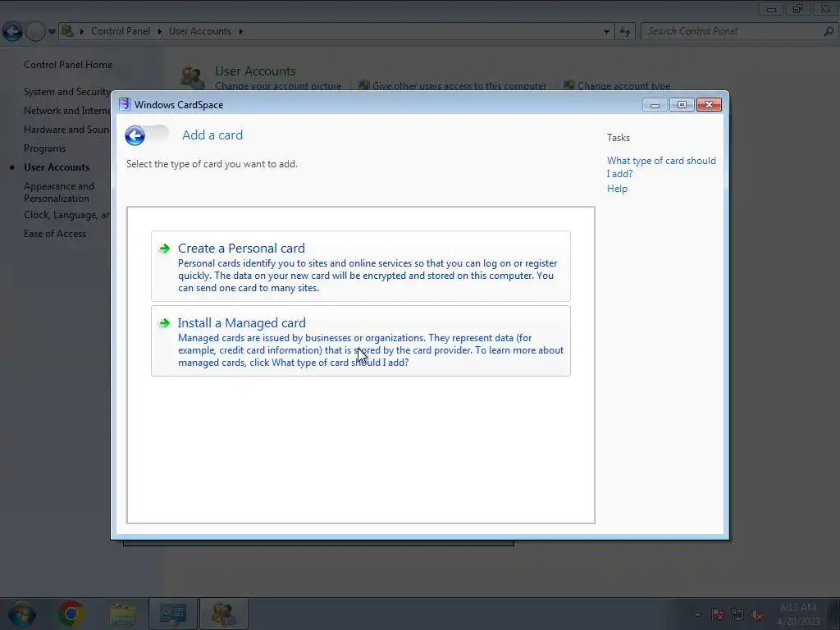Open Appearance and Personalization in the sidebar

(x=59, y=192)
